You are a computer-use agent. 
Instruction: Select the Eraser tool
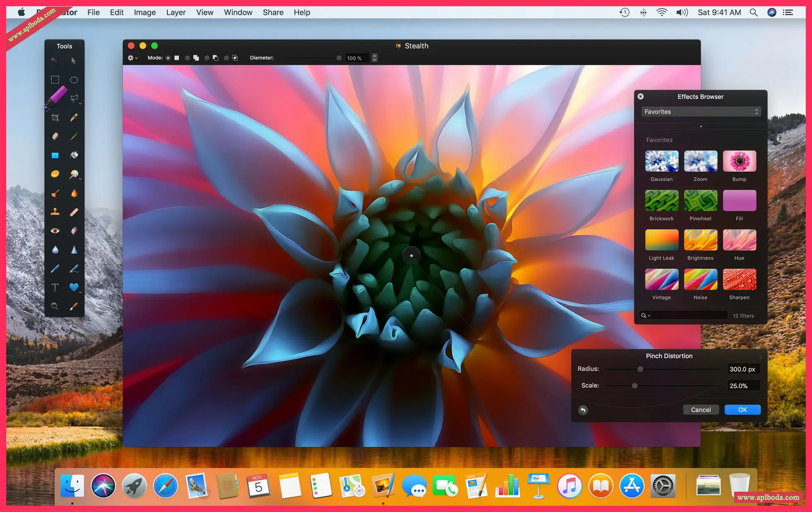click(x=55, y=136)
